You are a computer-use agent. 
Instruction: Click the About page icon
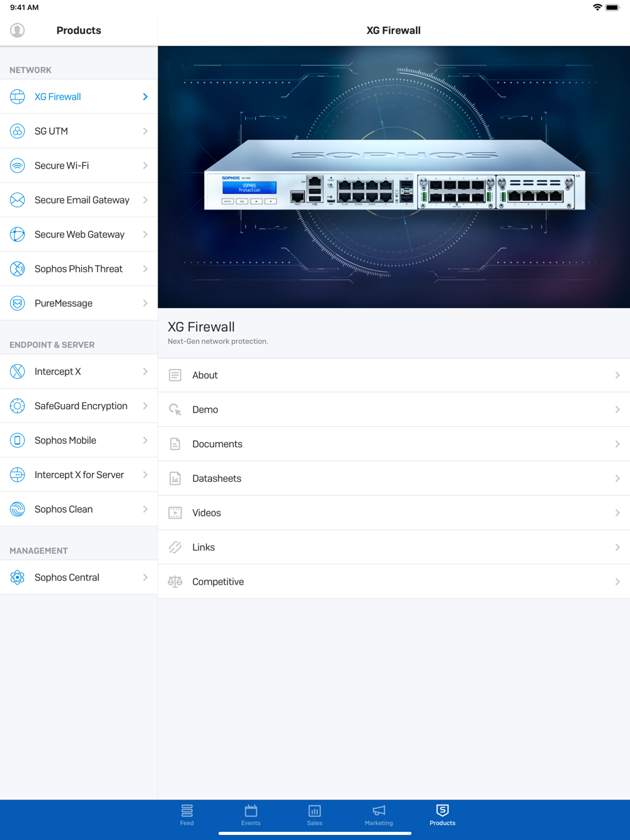(x=175, y=375)
